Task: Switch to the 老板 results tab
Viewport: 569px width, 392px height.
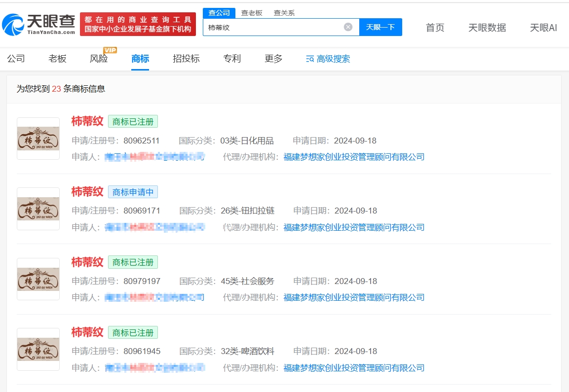Action: 57,58
